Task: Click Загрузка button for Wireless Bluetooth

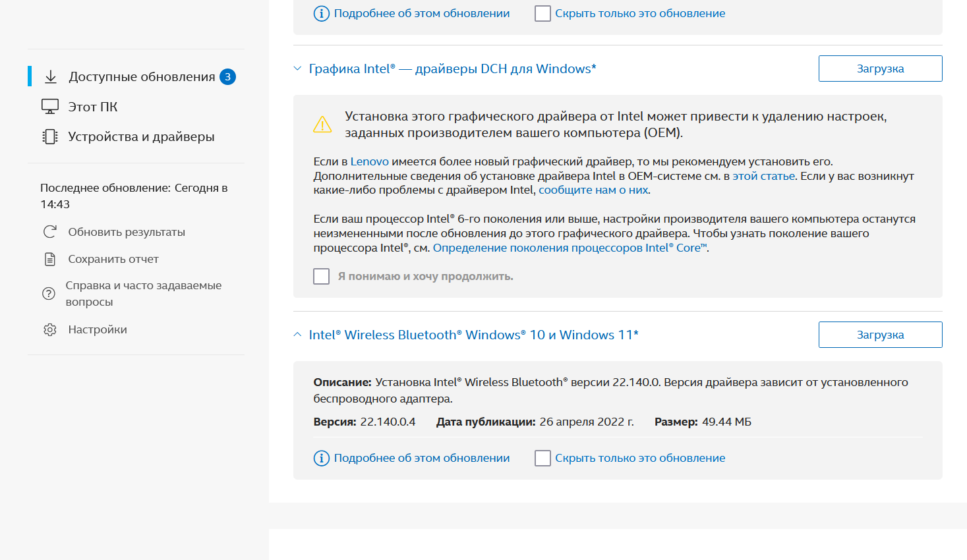Action: tap(880, 335)
